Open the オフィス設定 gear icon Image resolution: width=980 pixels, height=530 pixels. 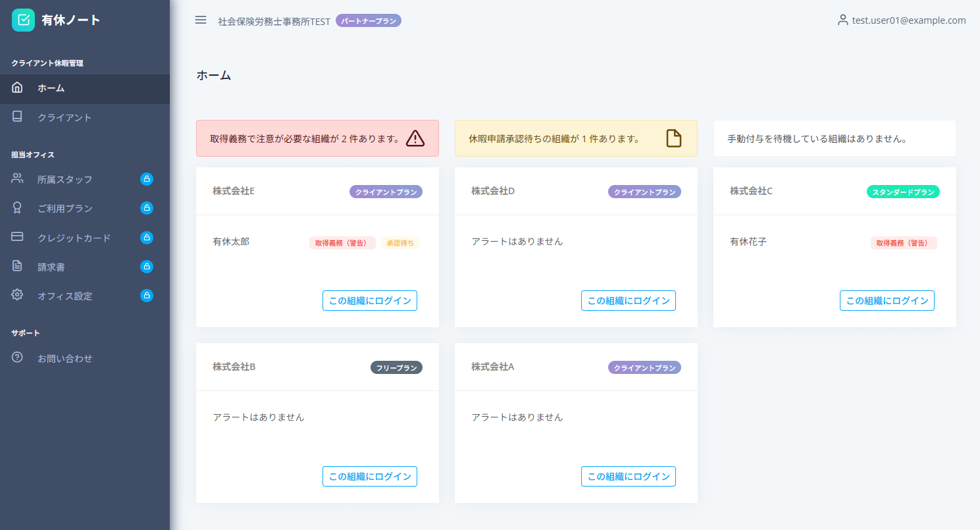coord(17,295)
